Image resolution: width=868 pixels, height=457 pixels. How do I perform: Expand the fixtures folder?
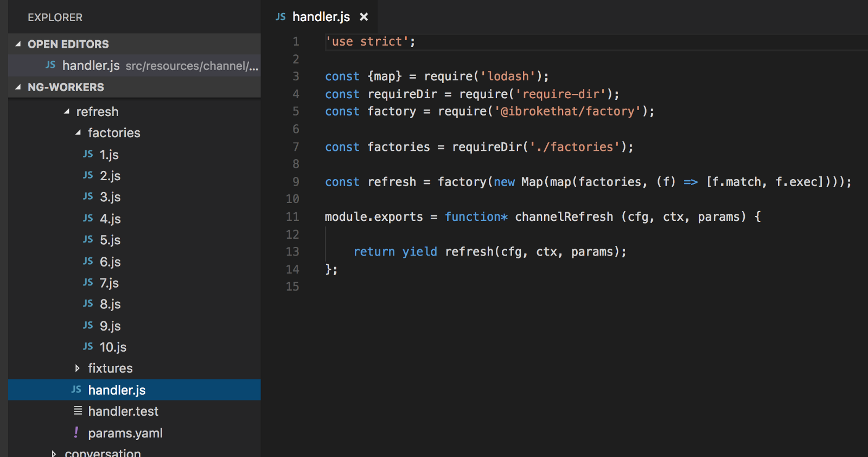[x=78, y=368]
